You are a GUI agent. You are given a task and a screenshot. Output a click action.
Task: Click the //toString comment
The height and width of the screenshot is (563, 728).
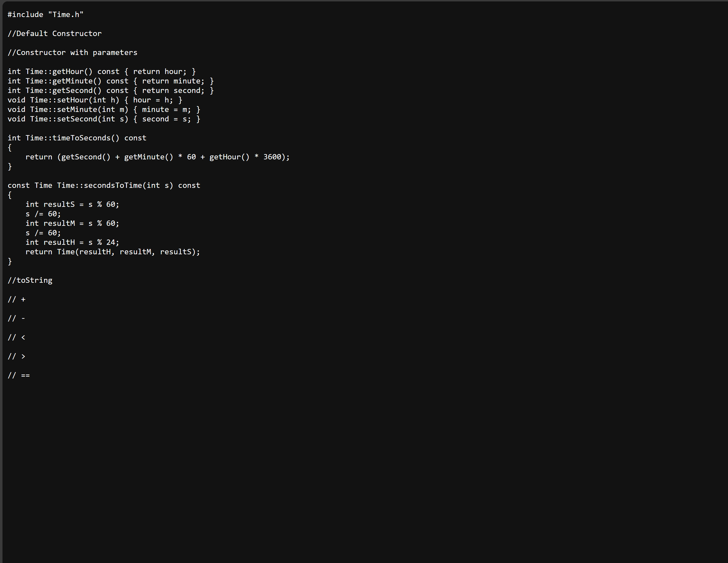coord(30,281)
